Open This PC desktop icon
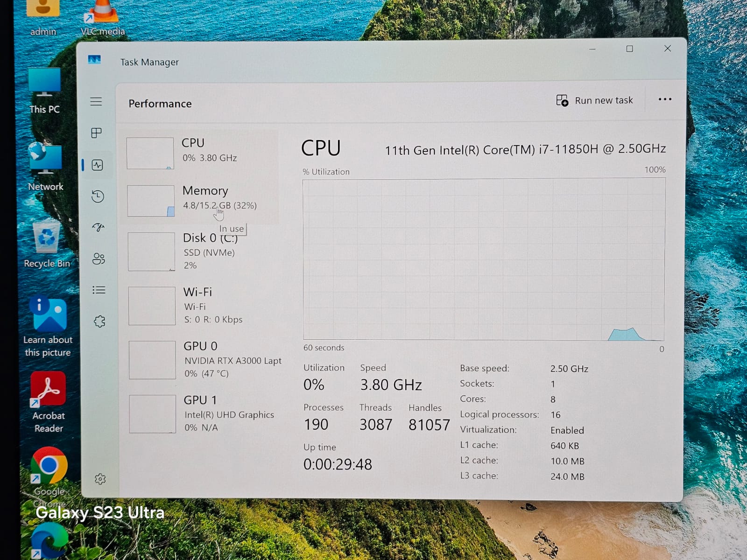 44,91
